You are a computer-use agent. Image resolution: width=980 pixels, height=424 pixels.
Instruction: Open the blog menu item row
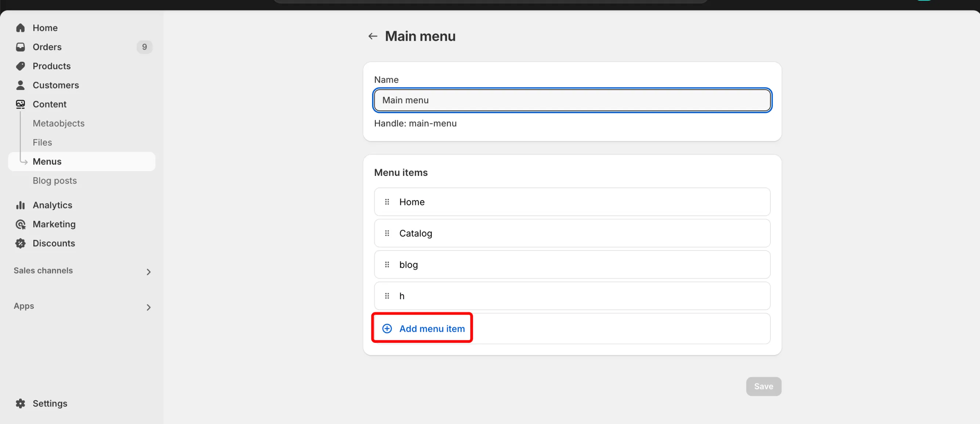click(572, 265)
